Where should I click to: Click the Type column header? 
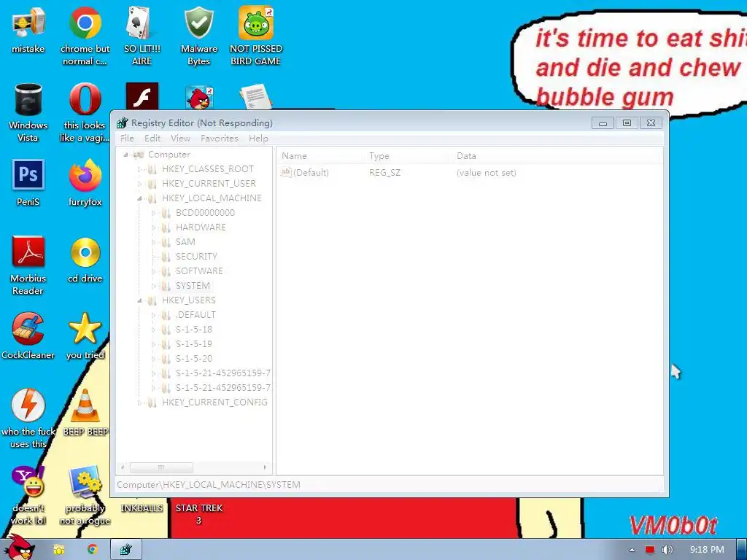(409, 156)
